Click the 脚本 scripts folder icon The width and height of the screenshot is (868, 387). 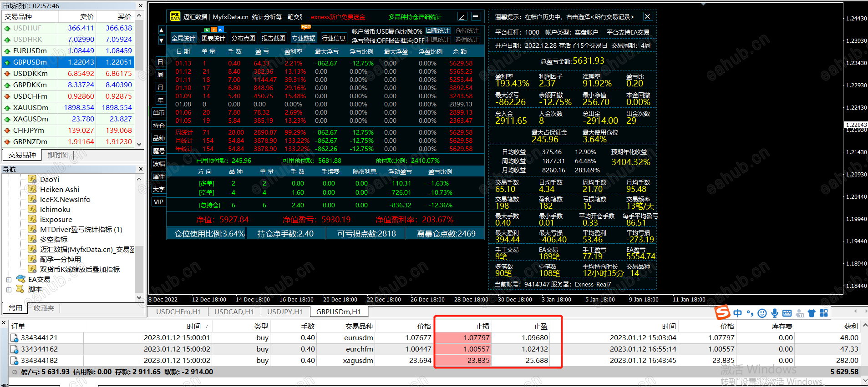[x=20, y=289]
